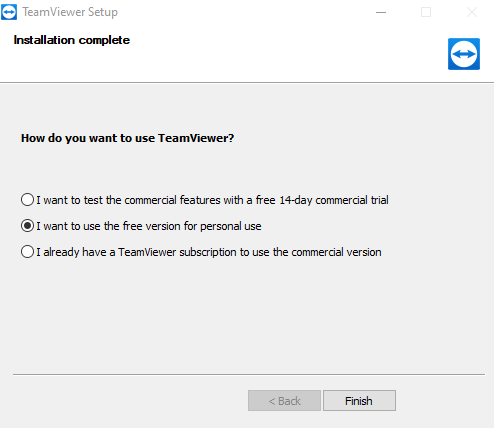Click the 'free version for personal use' label text

click(192, 226)
